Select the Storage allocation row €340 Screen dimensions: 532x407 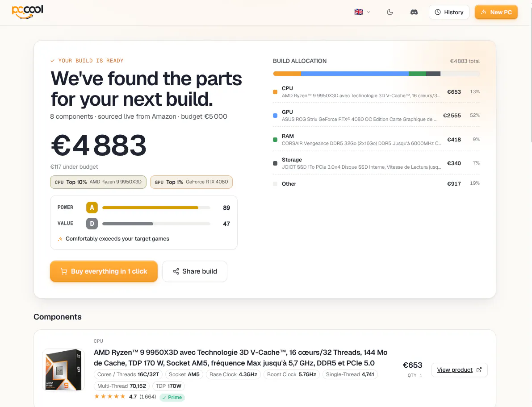pos(376,163)
